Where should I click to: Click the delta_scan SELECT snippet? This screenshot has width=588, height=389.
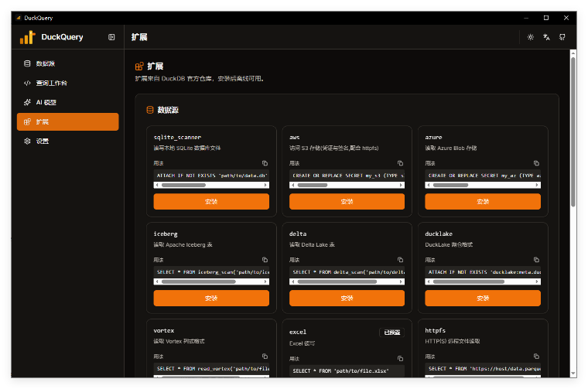[x=347, y=272]
